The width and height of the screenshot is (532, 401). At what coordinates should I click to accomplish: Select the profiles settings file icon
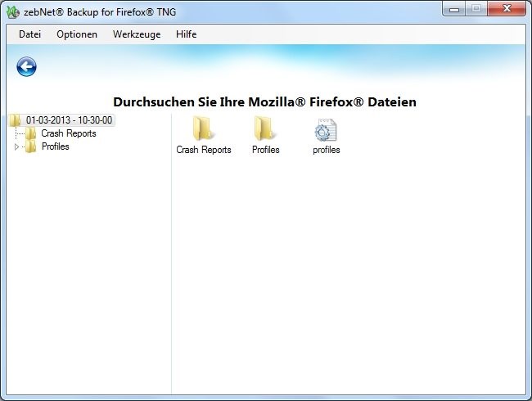pyautogui.click(x=326, y=129)
